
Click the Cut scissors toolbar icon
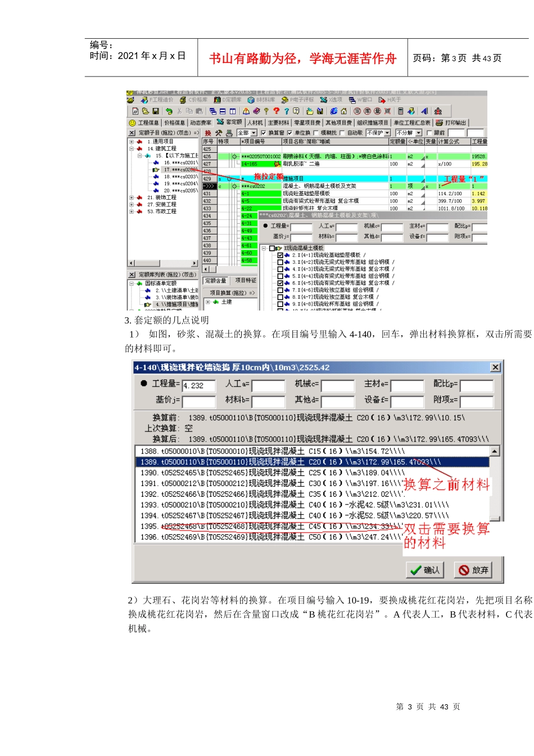click(x=179, y=111)
